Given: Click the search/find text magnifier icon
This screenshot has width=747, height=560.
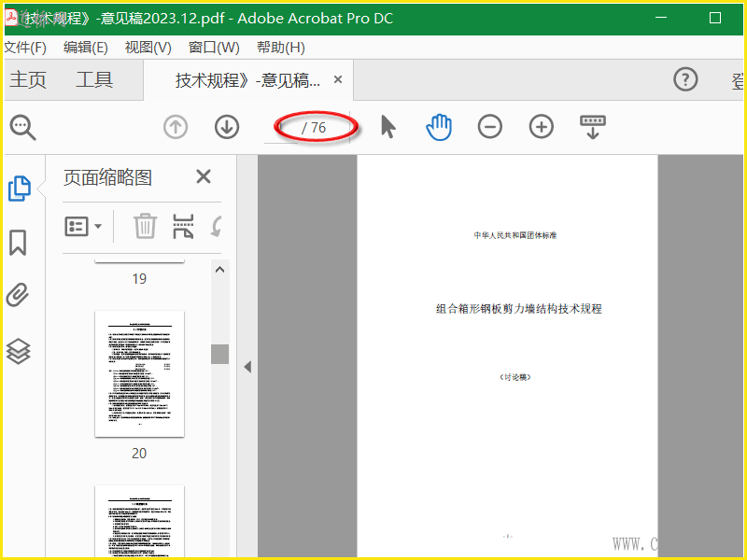Looking at the screenshot, I should [x=22, y=128].
